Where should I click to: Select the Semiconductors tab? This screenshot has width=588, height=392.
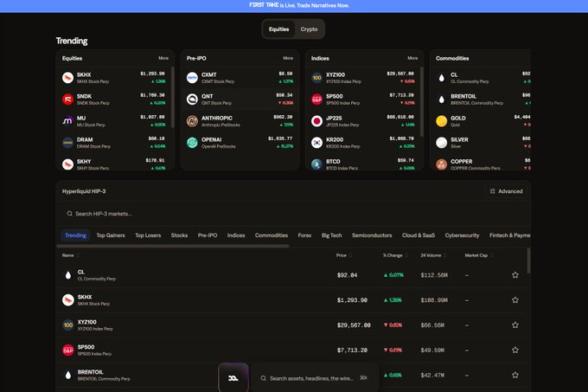tap(372, 235)
